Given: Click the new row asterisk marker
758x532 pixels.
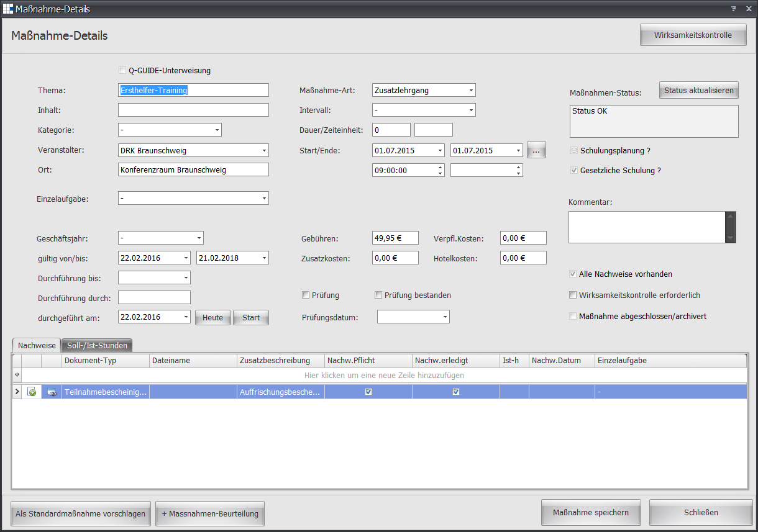Looking at the screenshot, I should point(17,376).
